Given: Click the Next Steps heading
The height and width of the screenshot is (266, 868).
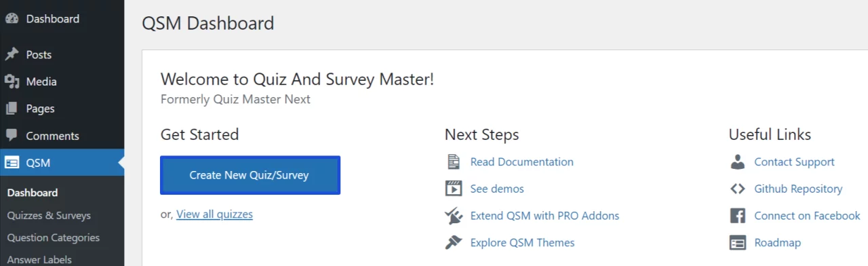Looking at the screenshot, I should point(481,134).
